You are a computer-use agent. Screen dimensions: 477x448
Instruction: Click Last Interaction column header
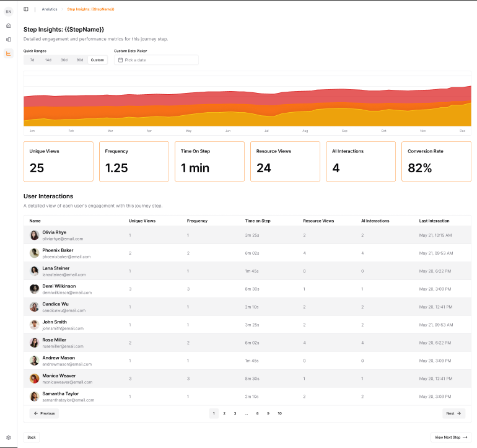(434, 221)
